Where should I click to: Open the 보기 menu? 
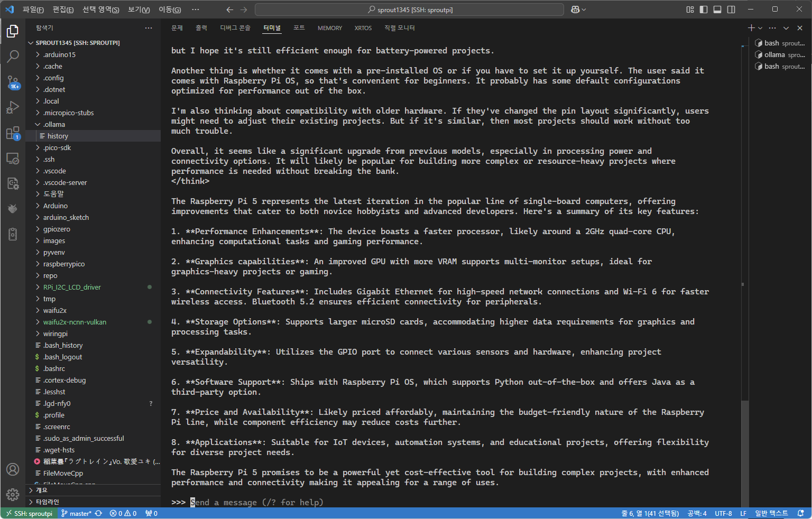[139, 10]
